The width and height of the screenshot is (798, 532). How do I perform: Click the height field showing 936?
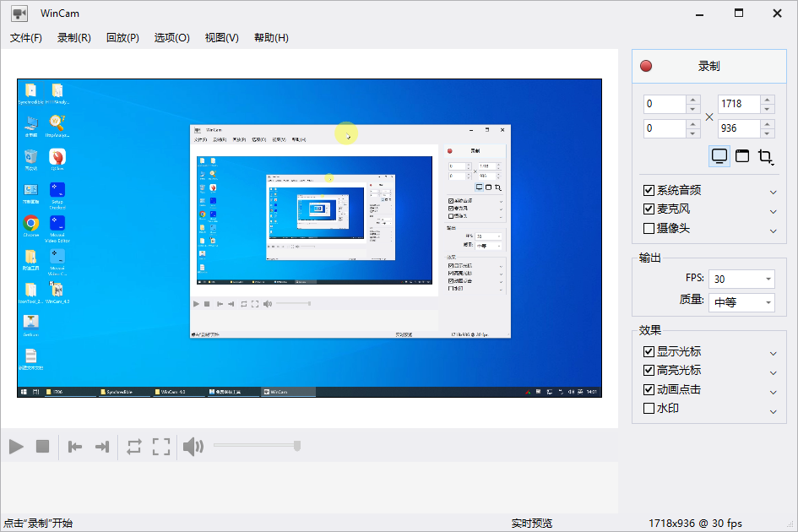pos(739,128)
